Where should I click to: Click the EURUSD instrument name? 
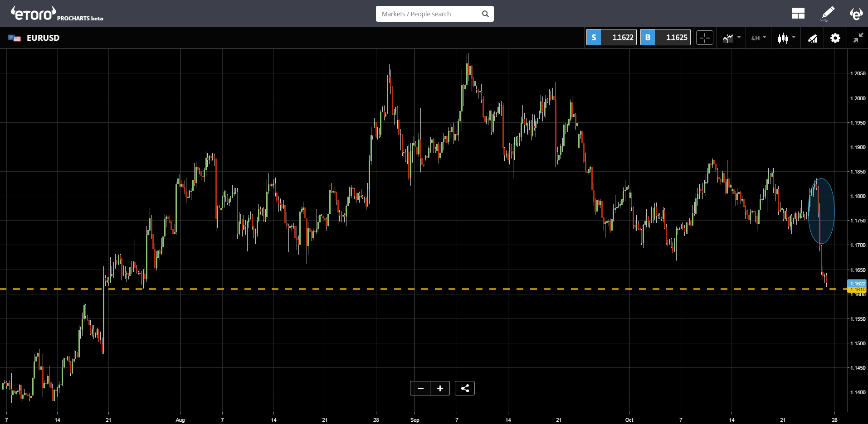[43, 38]
